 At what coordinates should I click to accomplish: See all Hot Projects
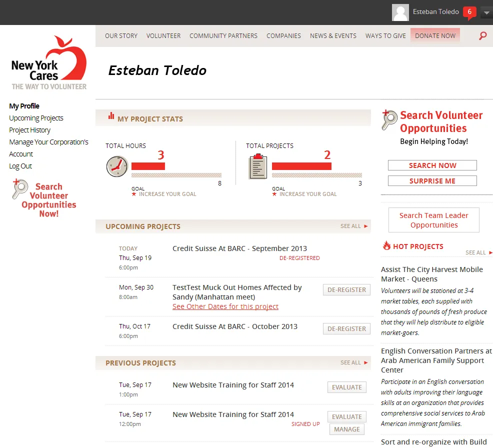click(x=475, y=252)
